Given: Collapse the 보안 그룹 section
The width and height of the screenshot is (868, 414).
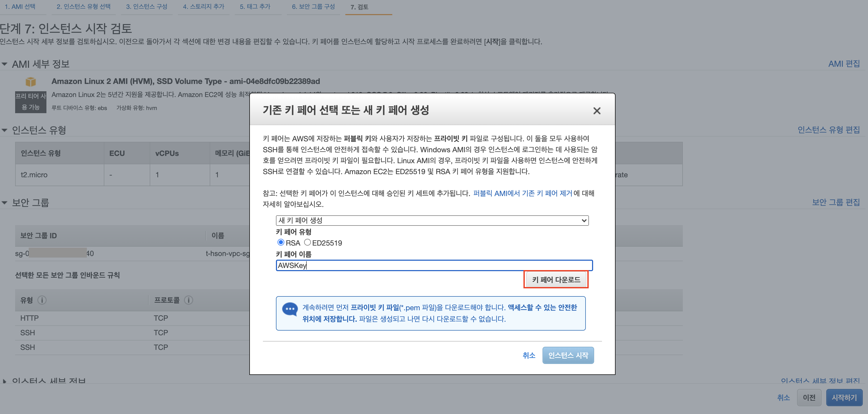Looking at the screenshot, I should pyautogui.click(x=4, y=203).
